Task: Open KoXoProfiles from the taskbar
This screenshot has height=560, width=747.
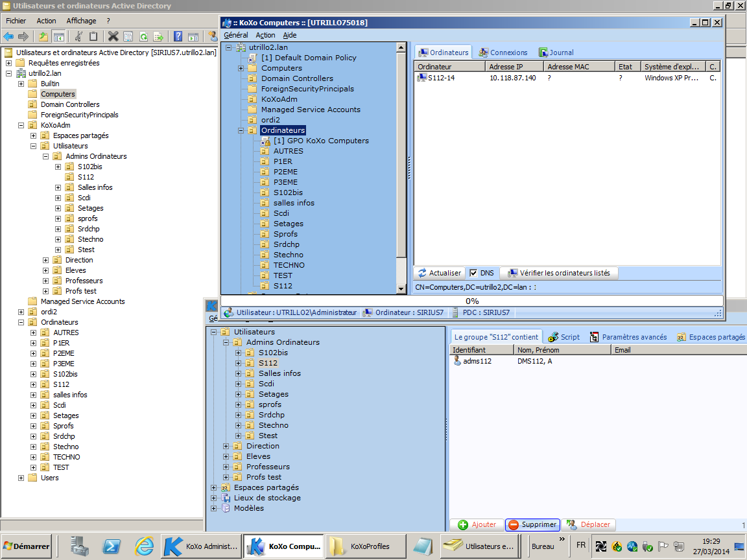Action: point(366,546)
